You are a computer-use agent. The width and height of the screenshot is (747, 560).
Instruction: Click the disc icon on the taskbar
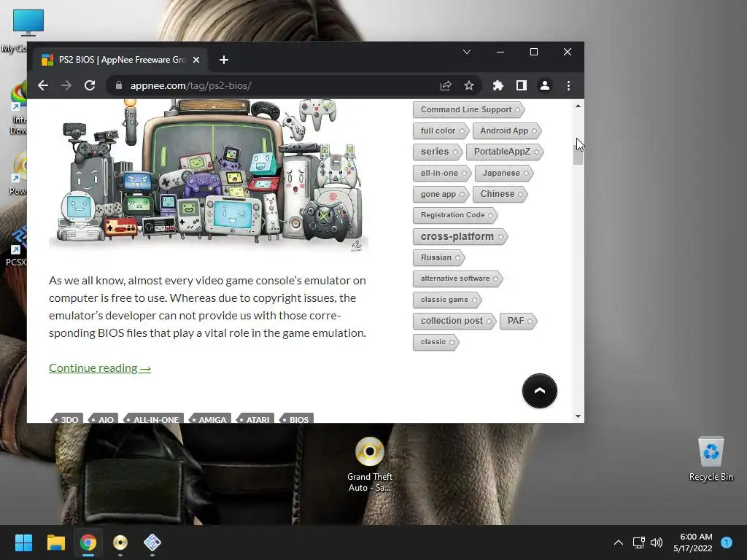[120, 542]
